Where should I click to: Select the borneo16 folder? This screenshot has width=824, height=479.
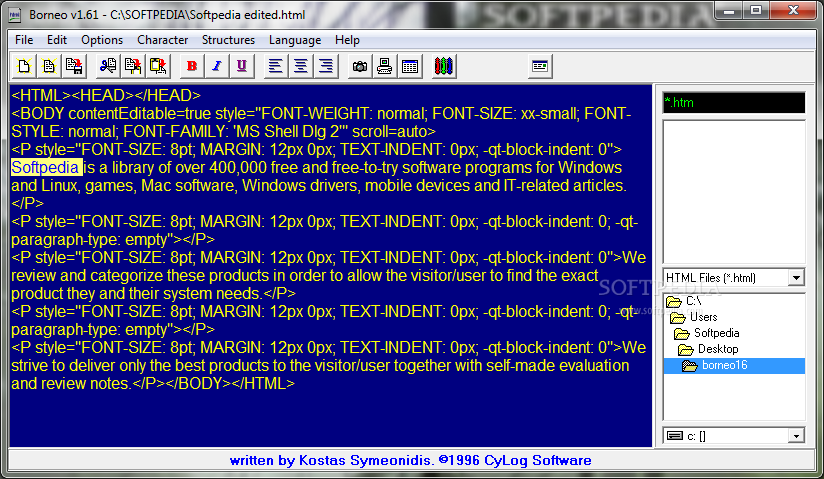[x=734, y=365]
